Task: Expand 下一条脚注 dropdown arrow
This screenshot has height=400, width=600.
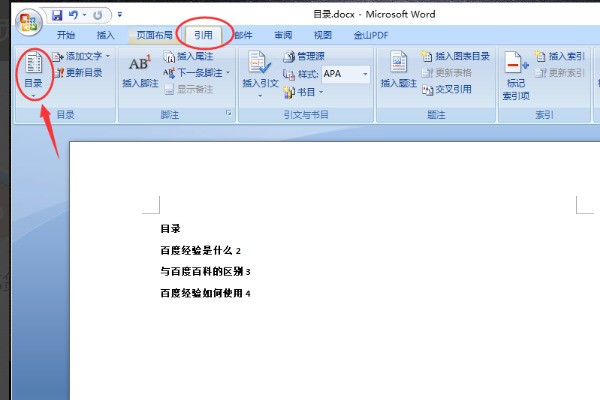Action: point(228,73)
